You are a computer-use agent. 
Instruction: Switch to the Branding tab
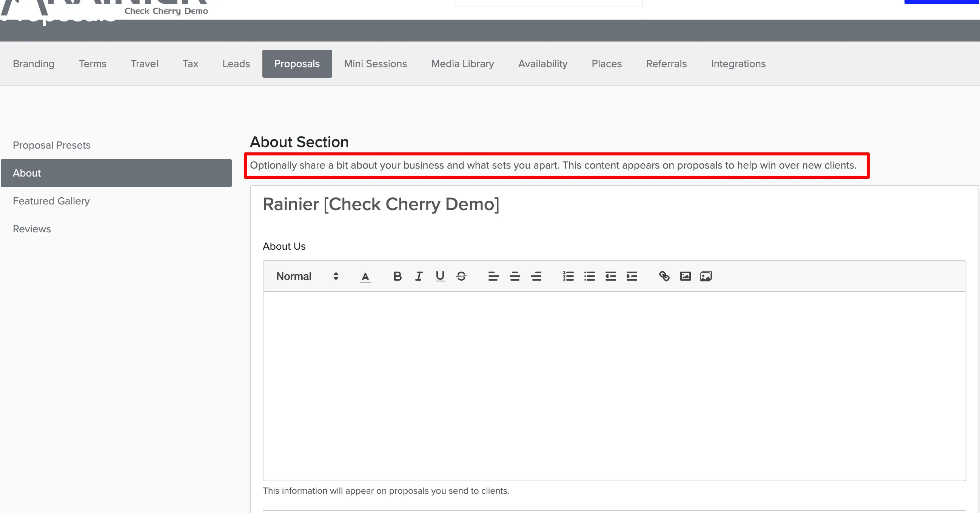[34, 64]
